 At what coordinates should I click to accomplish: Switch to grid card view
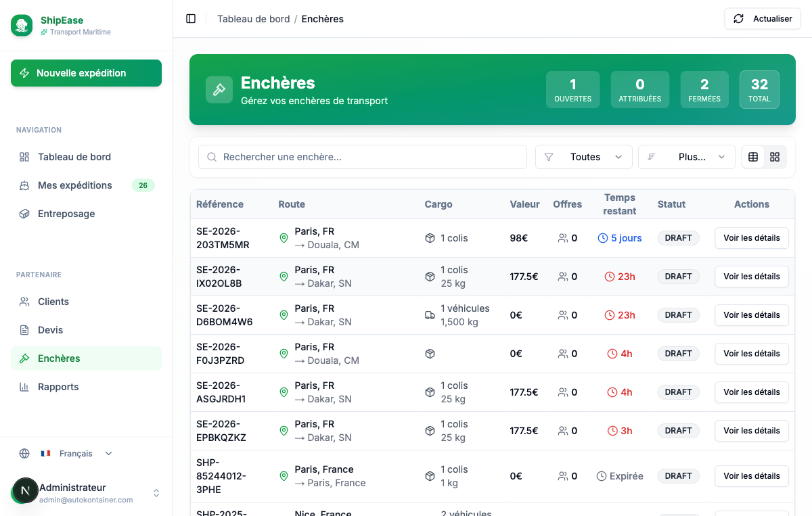coord(775,157)
